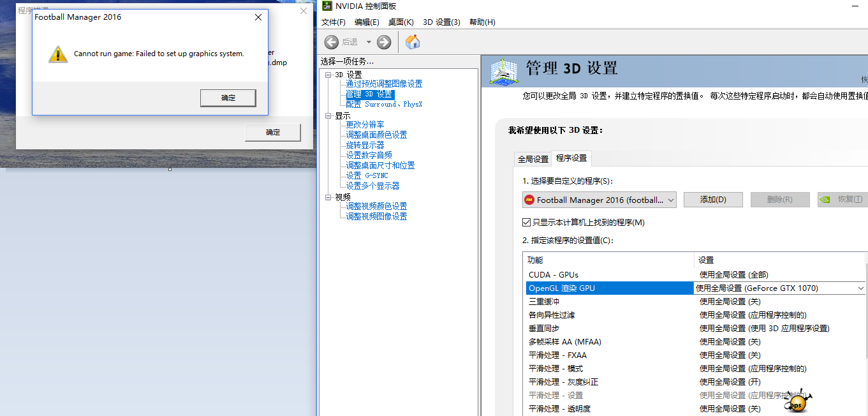Select the 平滑处理 - 模式 row
Image resolution: width=868 pixels, height=416 pixels.
click(695, 369)
